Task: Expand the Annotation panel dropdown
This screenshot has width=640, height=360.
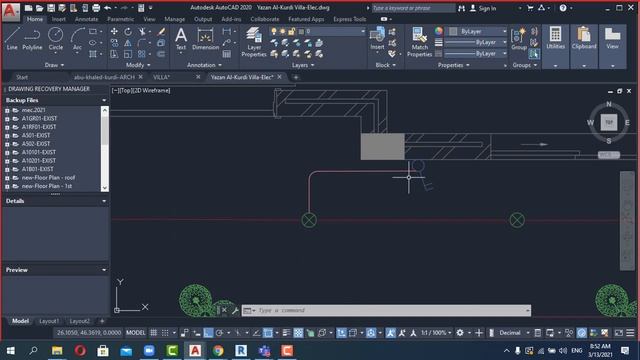Action: [x=204, y=65]
